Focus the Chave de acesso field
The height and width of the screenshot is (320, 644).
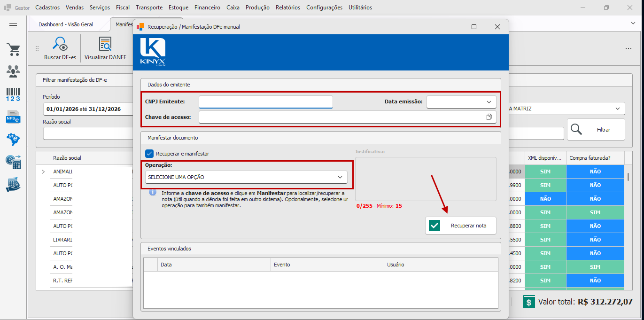pos(348,117)
